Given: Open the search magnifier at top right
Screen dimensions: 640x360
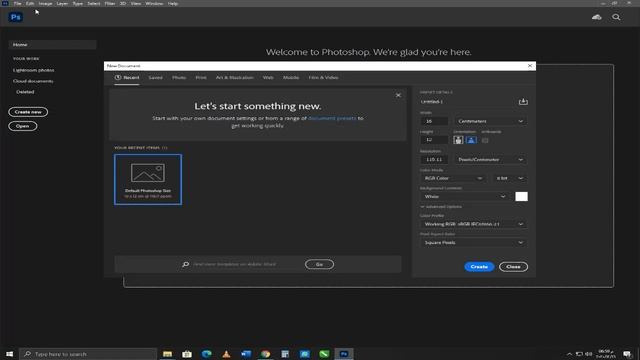Looking at the screenshot, I should pos(616,17).
